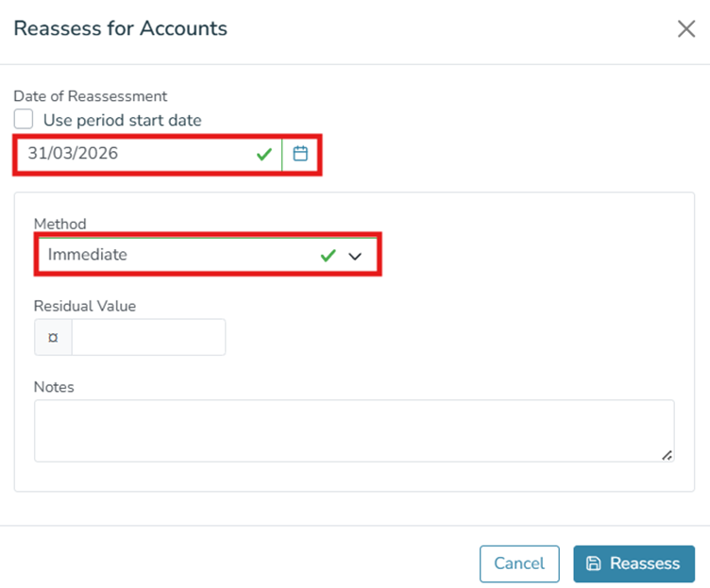Select the Residual Value label
710x588 pixels.
[85, 306]
